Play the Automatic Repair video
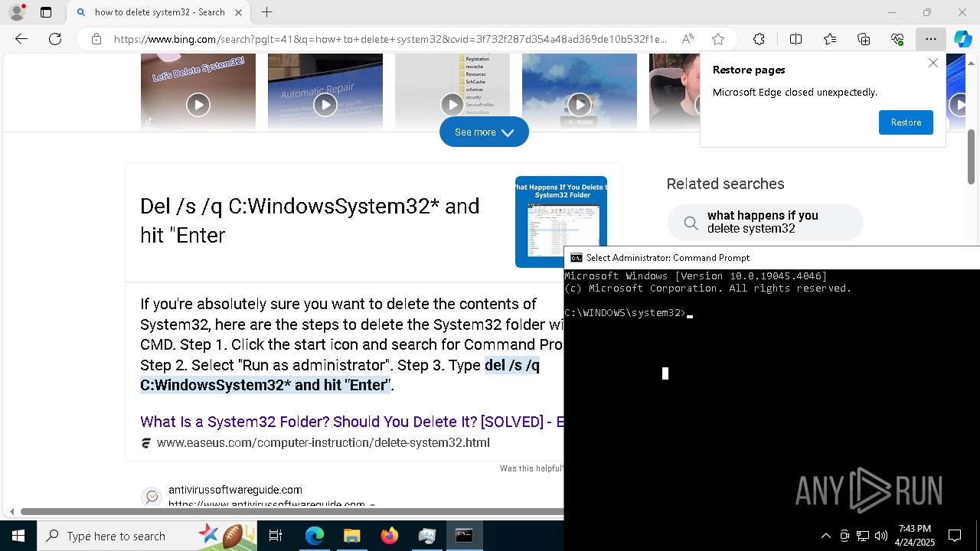Screen dimensions: 980x551 (325, 104)
